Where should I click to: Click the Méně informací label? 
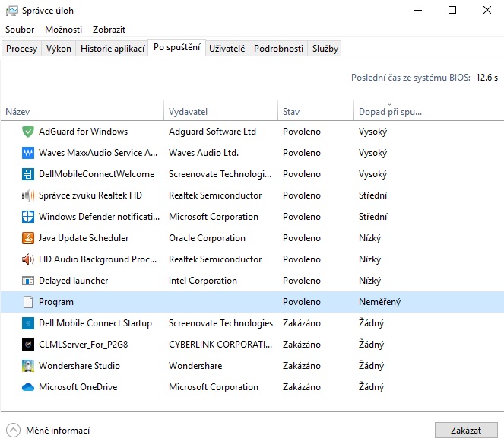click(x=58, y=431)
